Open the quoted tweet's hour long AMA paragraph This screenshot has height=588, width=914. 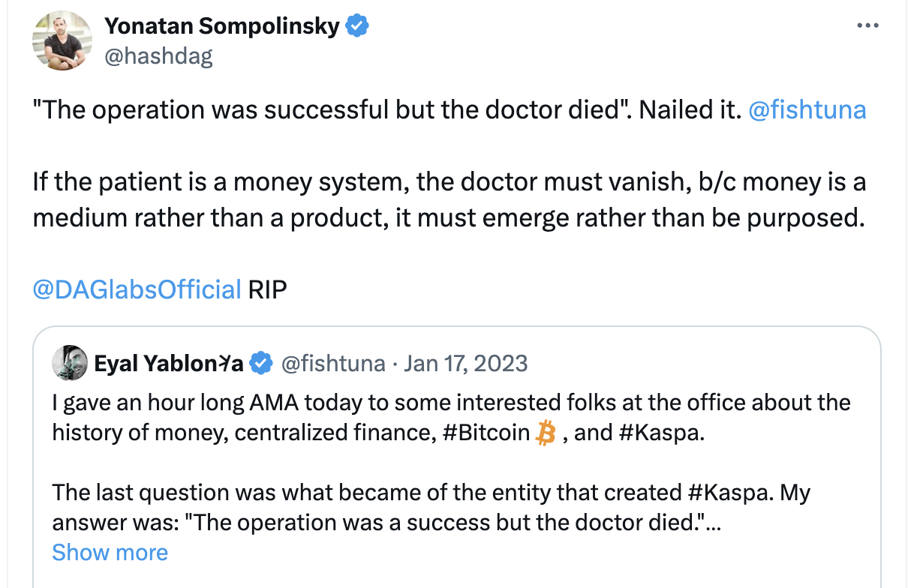[450, 403]
